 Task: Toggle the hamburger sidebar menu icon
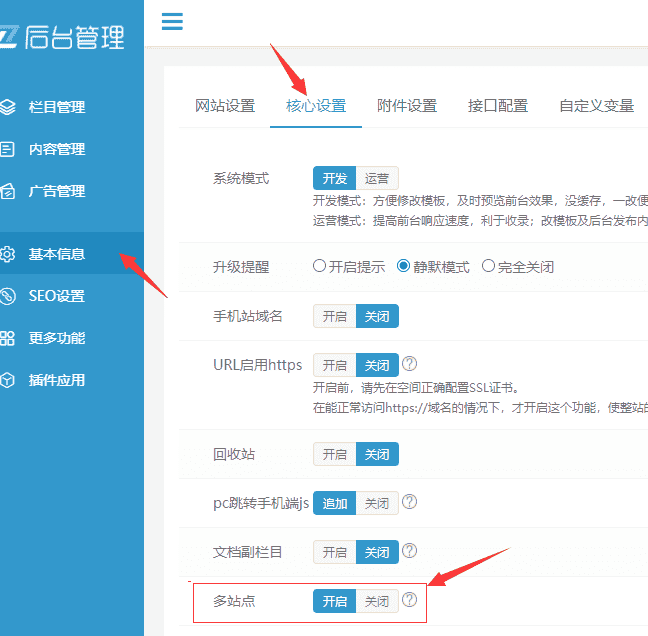point(172,21)
